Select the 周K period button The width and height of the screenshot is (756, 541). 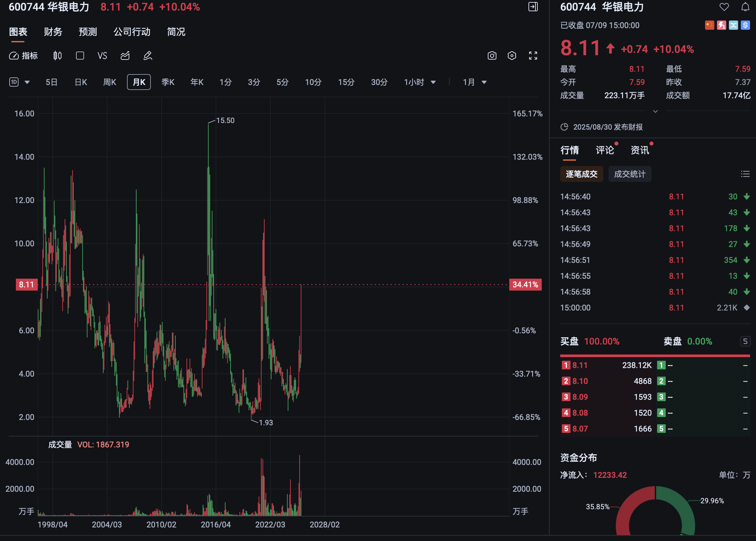pos(109,82)
